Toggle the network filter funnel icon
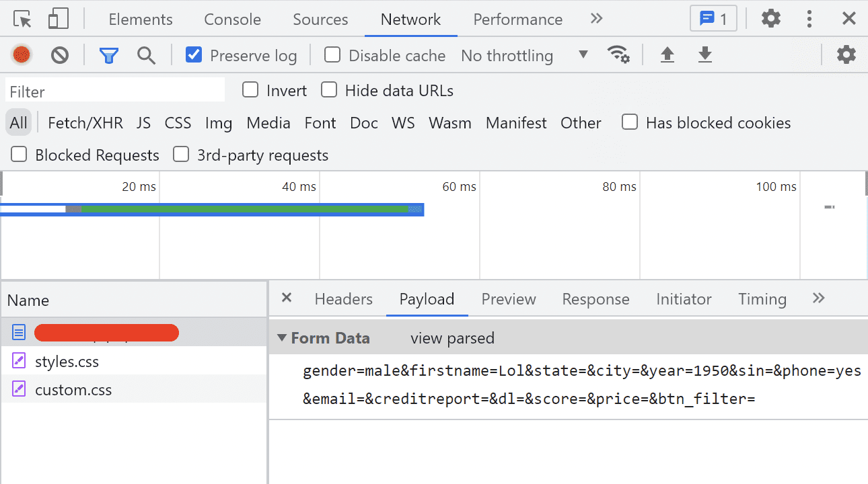 click(x=108, y=55)
